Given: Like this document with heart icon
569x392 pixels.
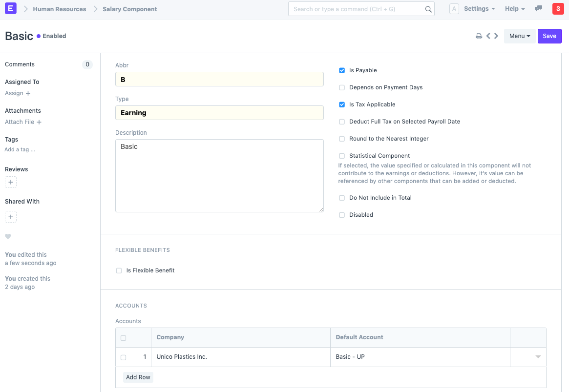Looking at the screenshot, I should coord(8,237).
